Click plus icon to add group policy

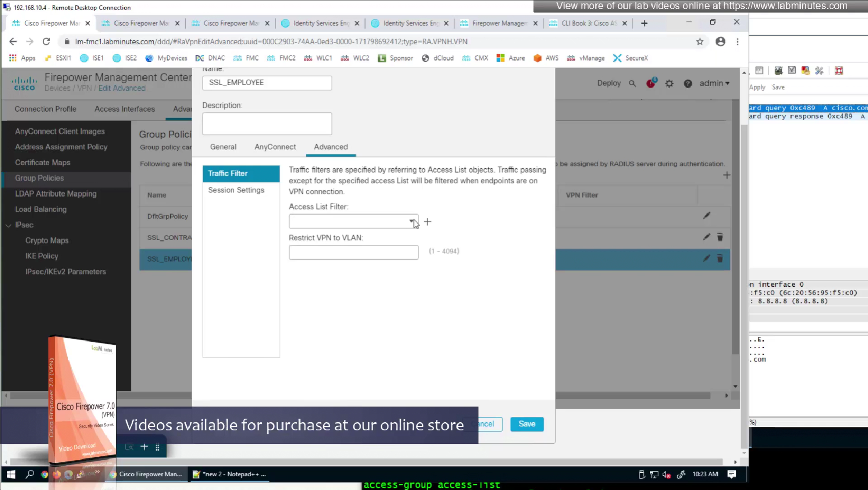pyautogui.click(x=726, y=175)
